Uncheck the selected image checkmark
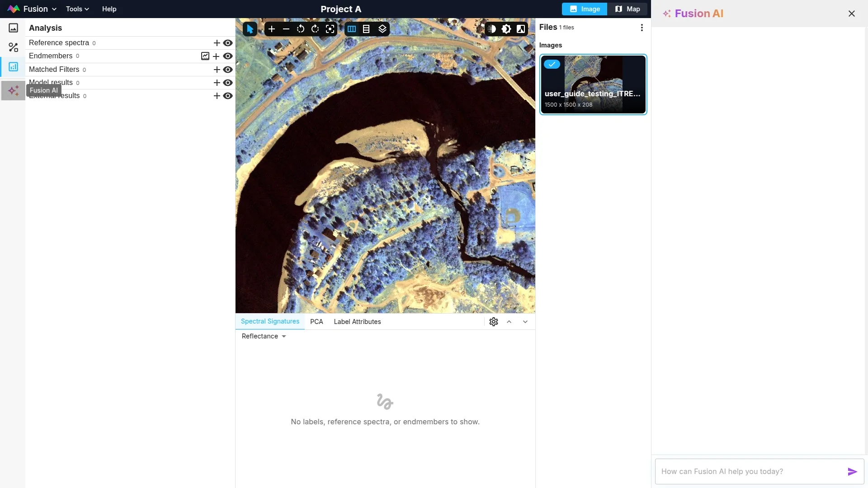 point(552,64)
